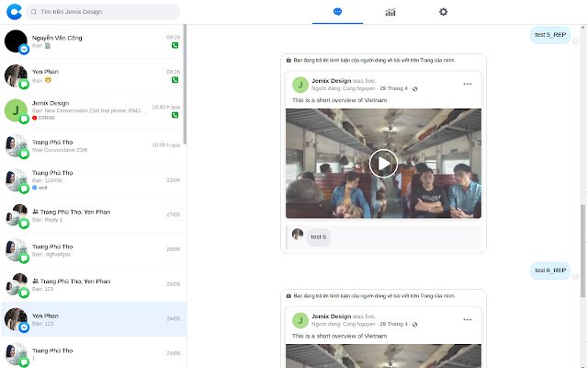Open the settings gear tab
The image size is (588, 368).
[443, 12]
